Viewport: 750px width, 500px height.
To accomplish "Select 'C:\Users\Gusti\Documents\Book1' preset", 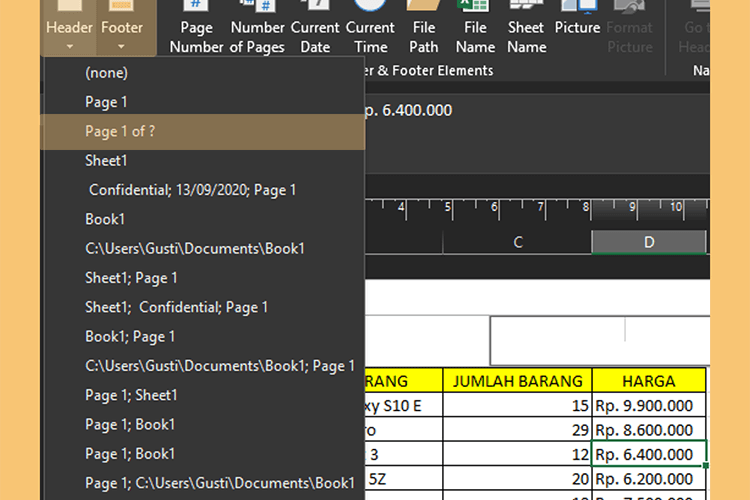I will [x=205, y=249].
